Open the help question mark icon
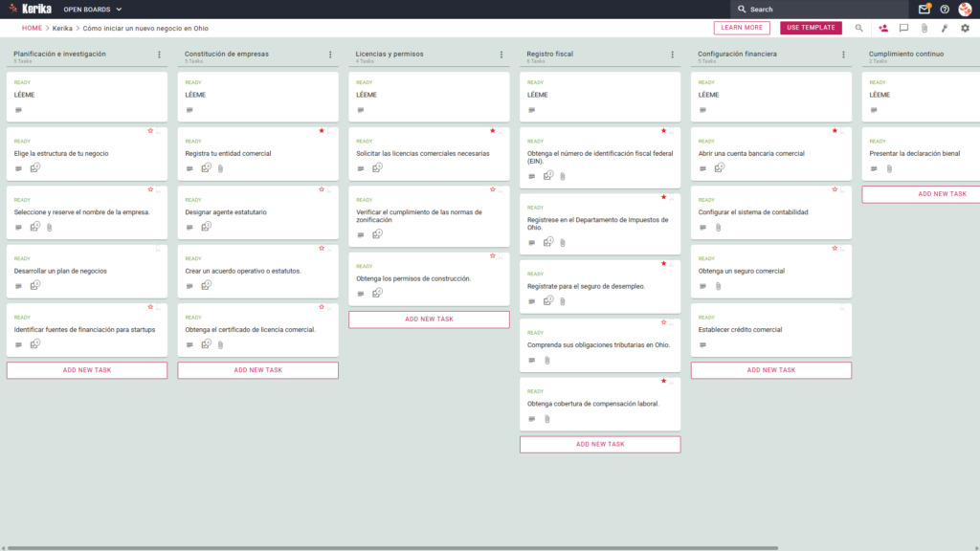980x551 pixels. click(x=945, y=10)
